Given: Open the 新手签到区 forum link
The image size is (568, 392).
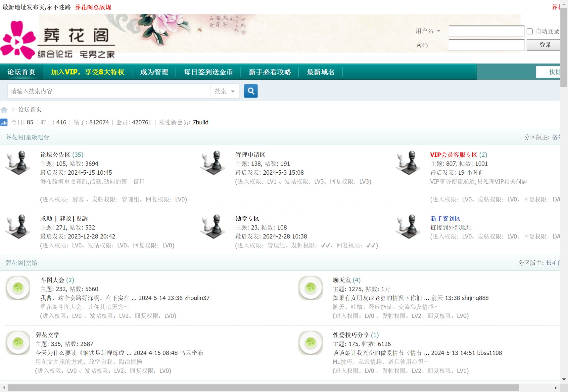Looking at the screenshot, I should [445, 219].
